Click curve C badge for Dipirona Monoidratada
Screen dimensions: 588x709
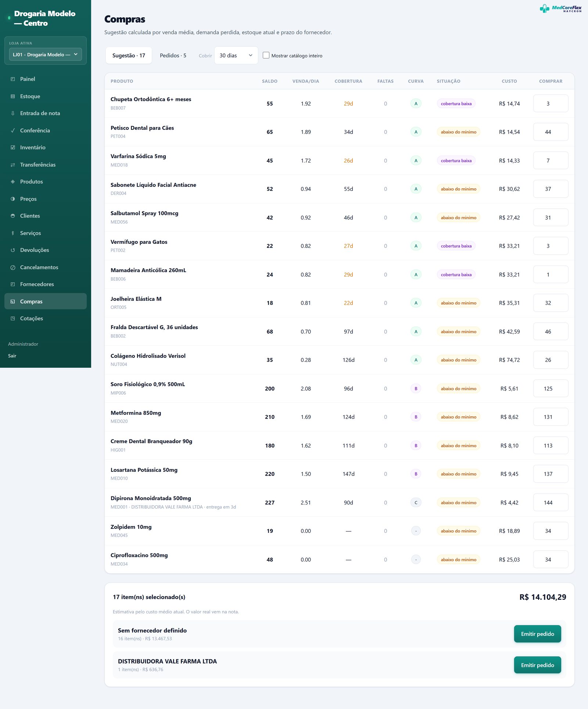[416, 503]
